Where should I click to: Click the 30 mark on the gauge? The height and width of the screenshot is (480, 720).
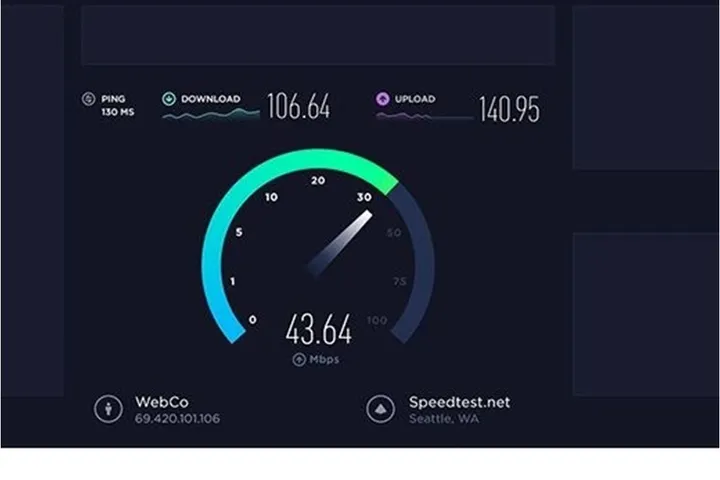coord(364,197)
